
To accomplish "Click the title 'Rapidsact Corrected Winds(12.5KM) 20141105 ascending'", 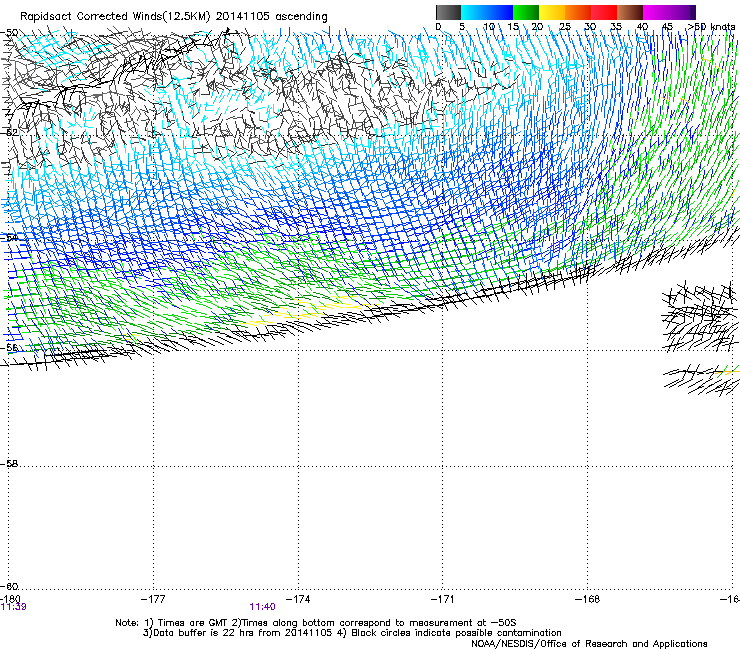I will coord(174,17).
